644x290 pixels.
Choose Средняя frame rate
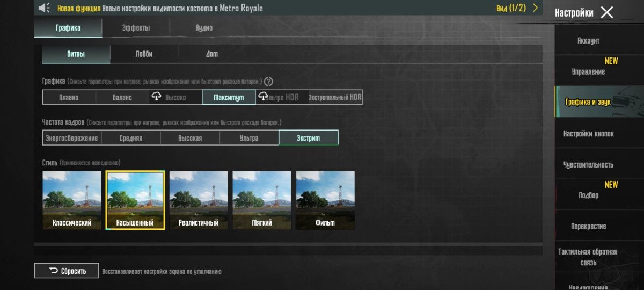click(x=131, y=138)
